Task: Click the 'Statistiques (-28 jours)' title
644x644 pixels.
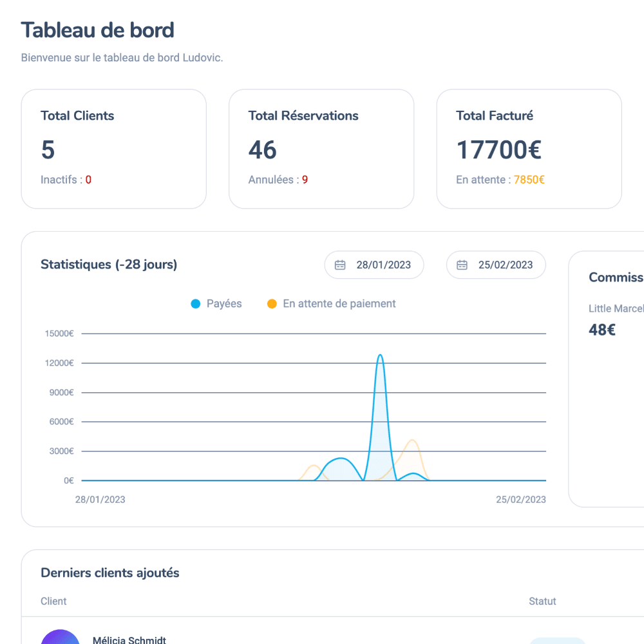Action: click(109, 265)
